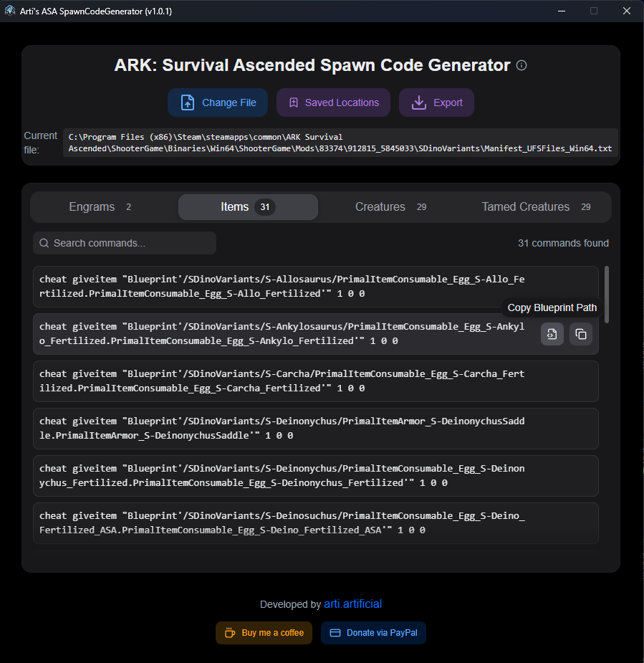Click the info icon beside the title
644x663 pixels.
click(522, 66)
